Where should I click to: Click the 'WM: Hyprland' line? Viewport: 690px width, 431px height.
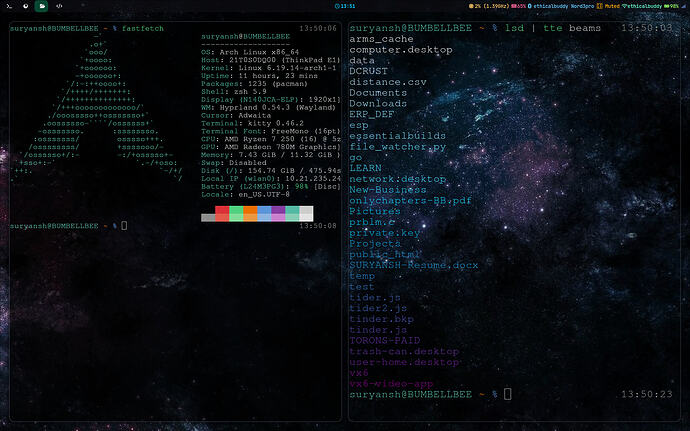pyautogui.click(x=268, y=107)
